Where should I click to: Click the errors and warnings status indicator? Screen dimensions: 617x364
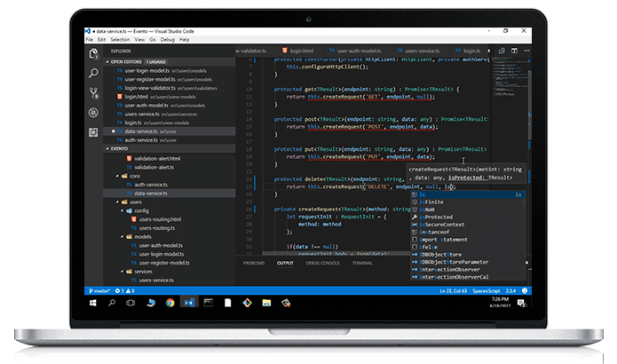(126, 289)
